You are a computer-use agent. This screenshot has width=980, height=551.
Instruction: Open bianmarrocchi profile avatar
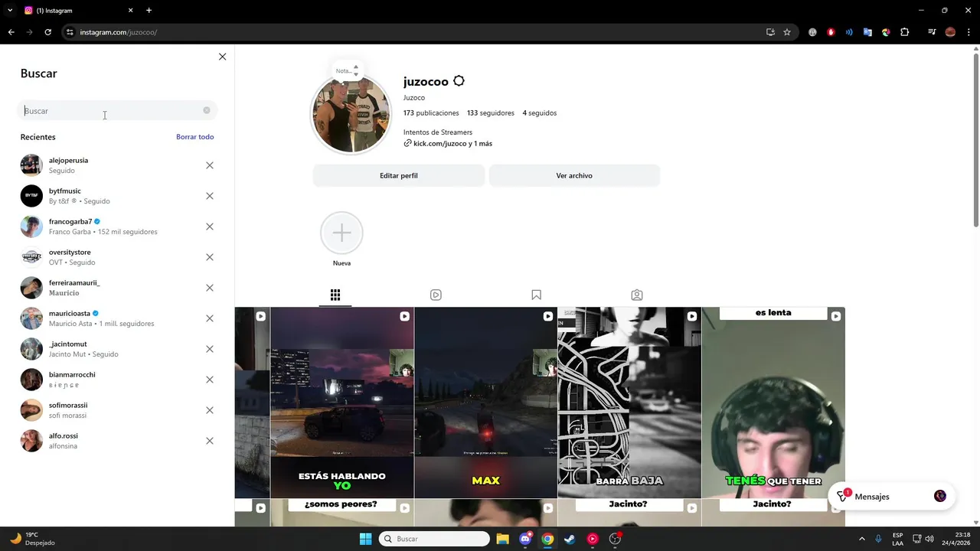coord(31,380)
